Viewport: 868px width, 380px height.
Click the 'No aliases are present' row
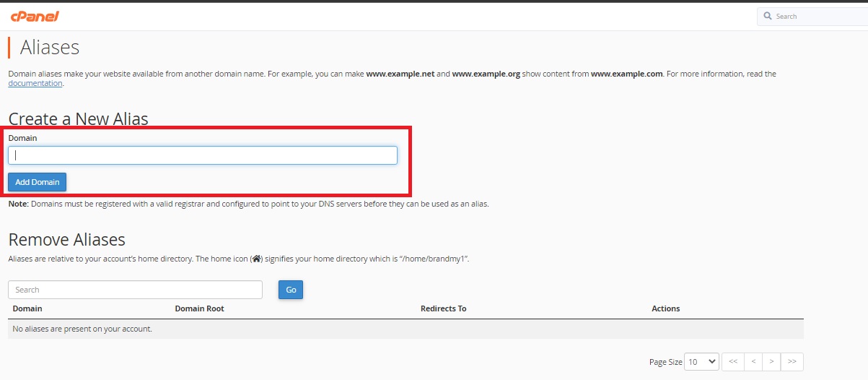(x=405, y=329)
